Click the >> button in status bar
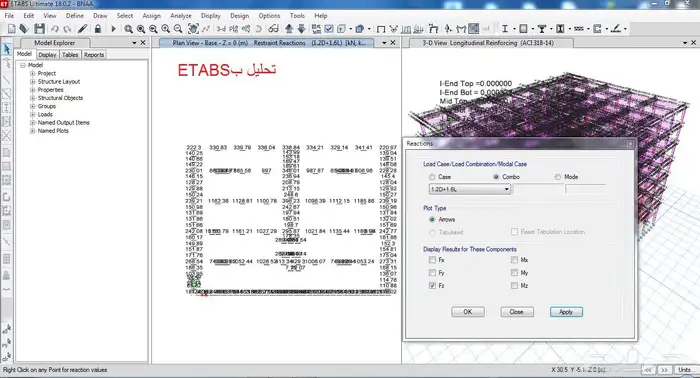The height and width of the screenshot is (378, 700). point(664,370)
